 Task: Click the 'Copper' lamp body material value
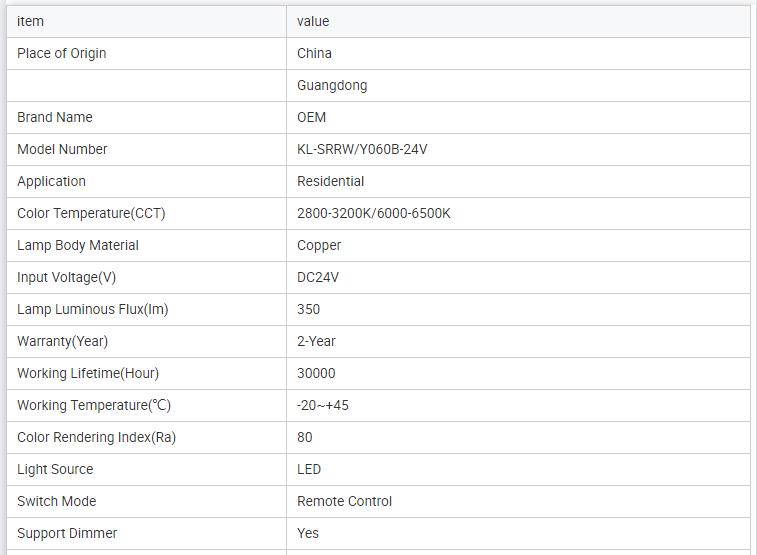point(319,245)
